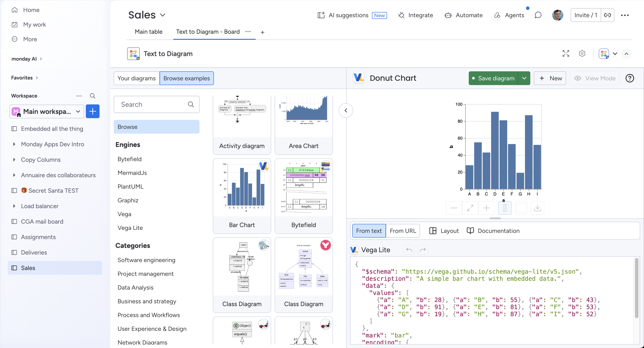Image resolution: width=644 pixels, height=348 pixels.
Task: Select the Browse item in examples sidebar
Action: click(157, 127)
